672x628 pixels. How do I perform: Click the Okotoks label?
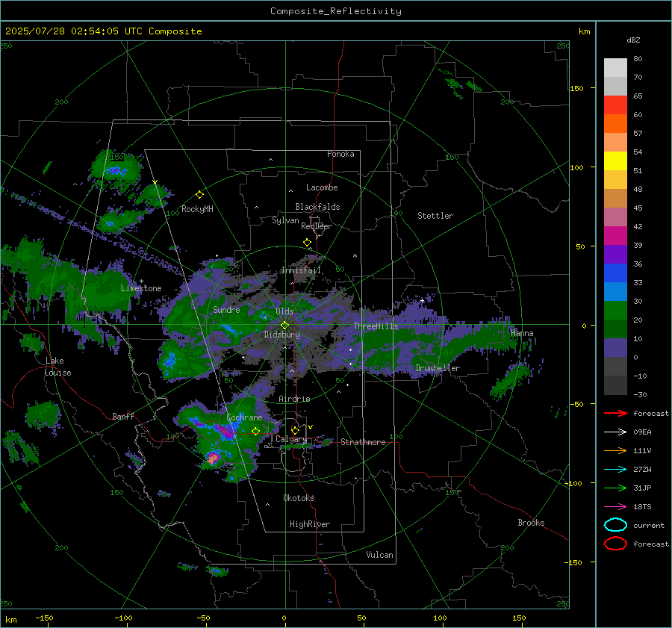tap(299, 498)
